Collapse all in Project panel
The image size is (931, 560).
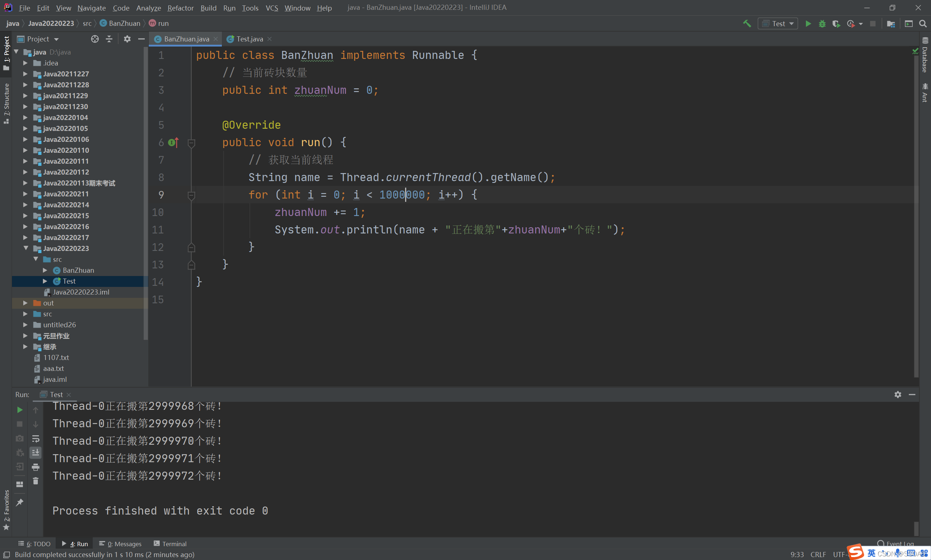tap(109, 39)
